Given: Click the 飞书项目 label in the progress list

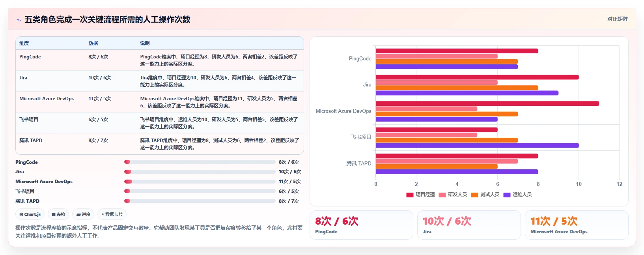Looking at the screenshot, I should [25, 191].
